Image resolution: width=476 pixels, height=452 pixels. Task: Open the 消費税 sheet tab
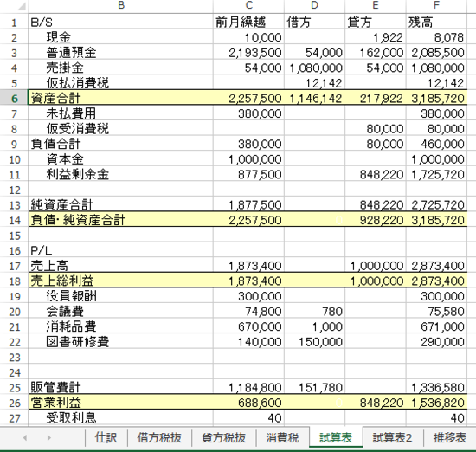[282, 438]
